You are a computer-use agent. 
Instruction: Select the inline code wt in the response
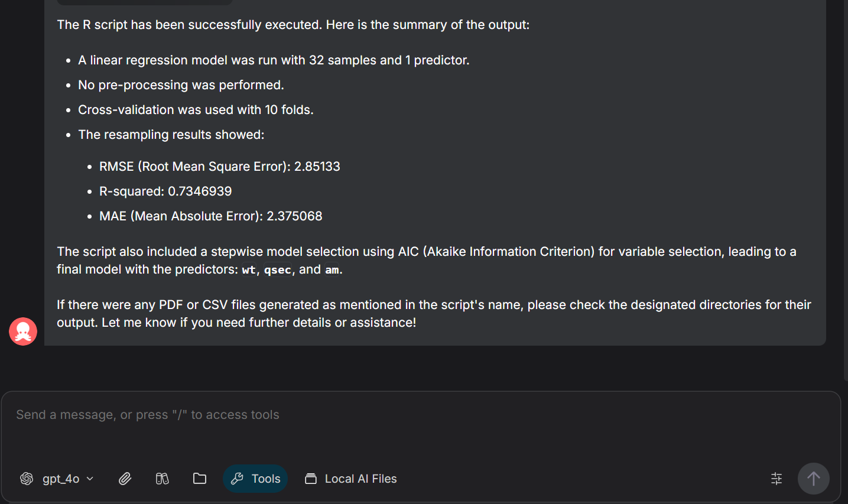click(248, 269)
